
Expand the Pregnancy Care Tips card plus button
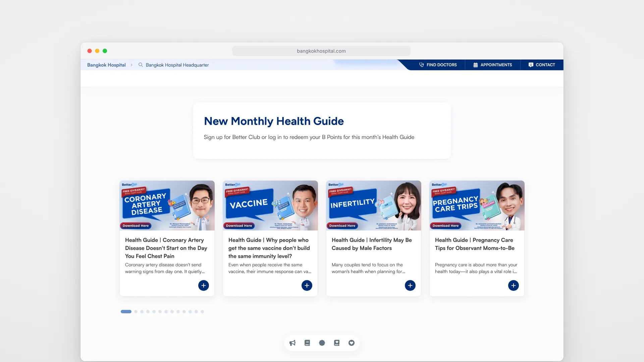click(514, 285)
